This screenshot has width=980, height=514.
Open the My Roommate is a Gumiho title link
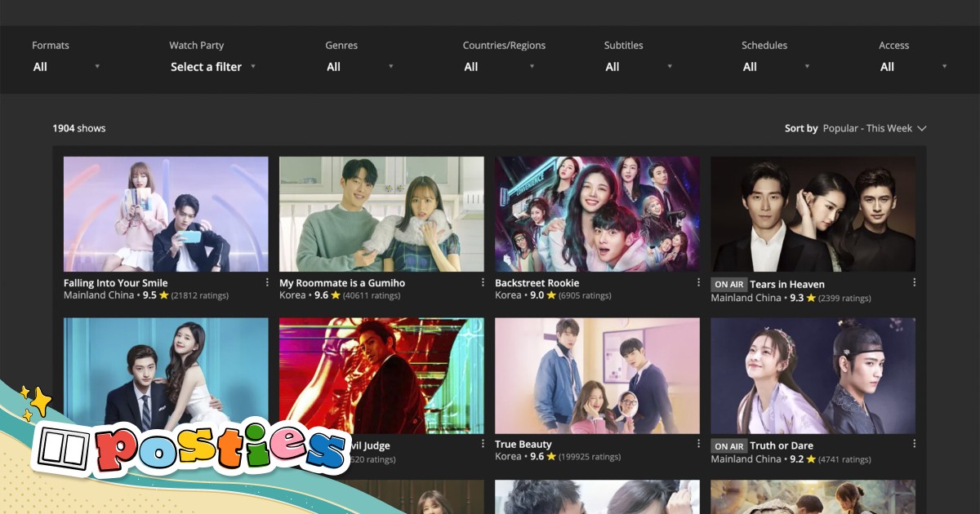[342, 283]
